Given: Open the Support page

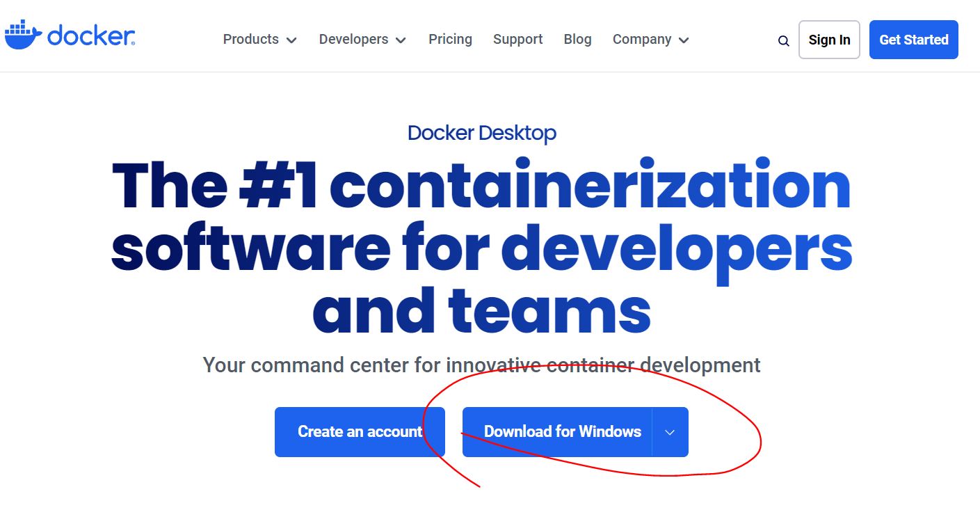Looking at the screenshot, I should tap(517, 40).
